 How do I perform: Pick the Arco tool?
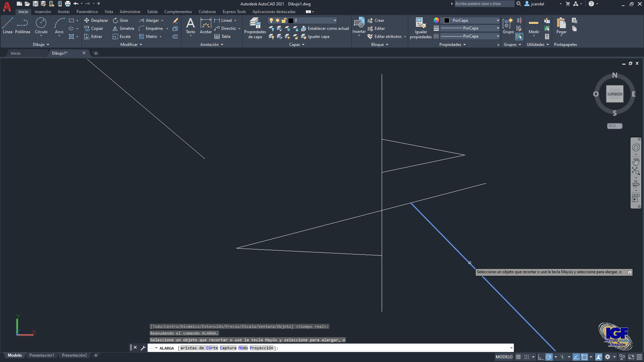coord(59,26)
